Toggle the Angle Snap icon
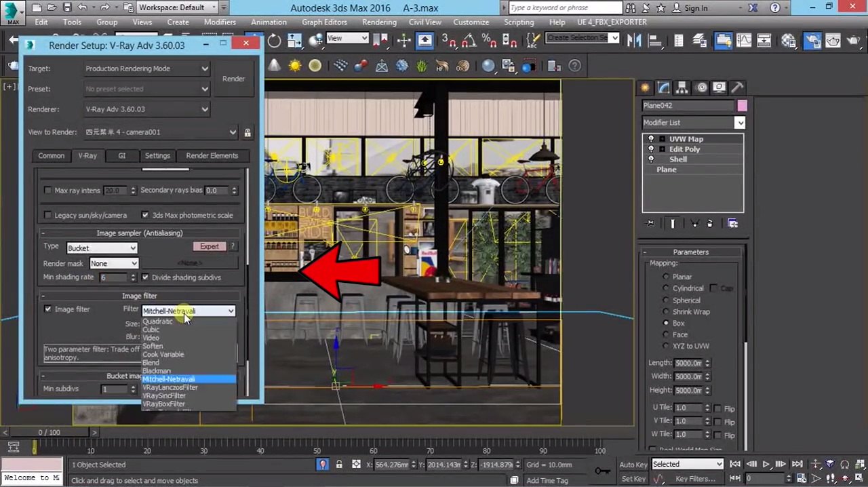The width and height of the screenshot is (868, 487). tap(469, 40)
